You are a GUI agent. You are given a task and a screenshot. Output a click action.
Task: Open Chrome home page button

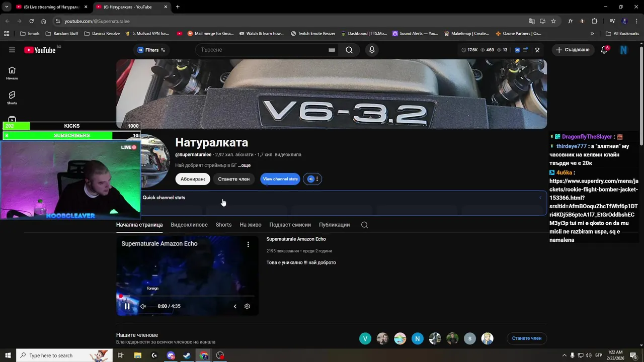(x=44, y=21)
